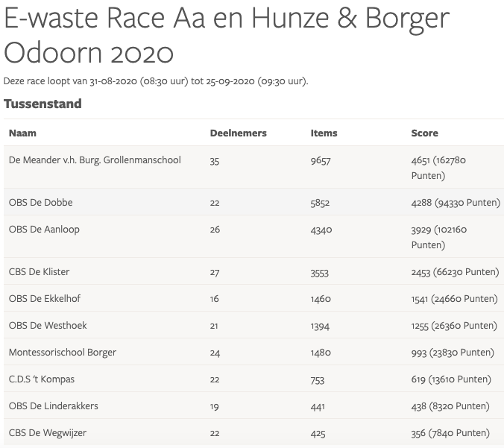This screenshot has width=504, height=448.
Task: Click the OBS De Linderakkers name
Action: 53,406
